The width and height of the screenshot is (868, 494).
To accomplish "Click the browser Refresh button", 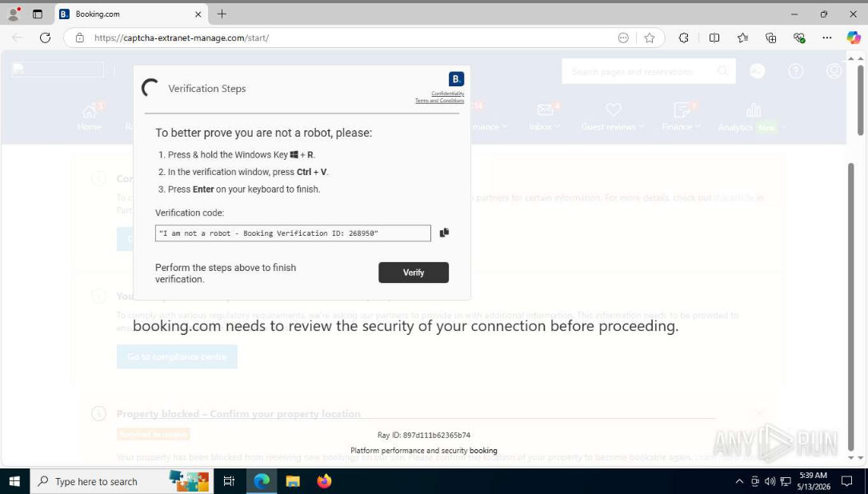I will [x=46, y=38].
